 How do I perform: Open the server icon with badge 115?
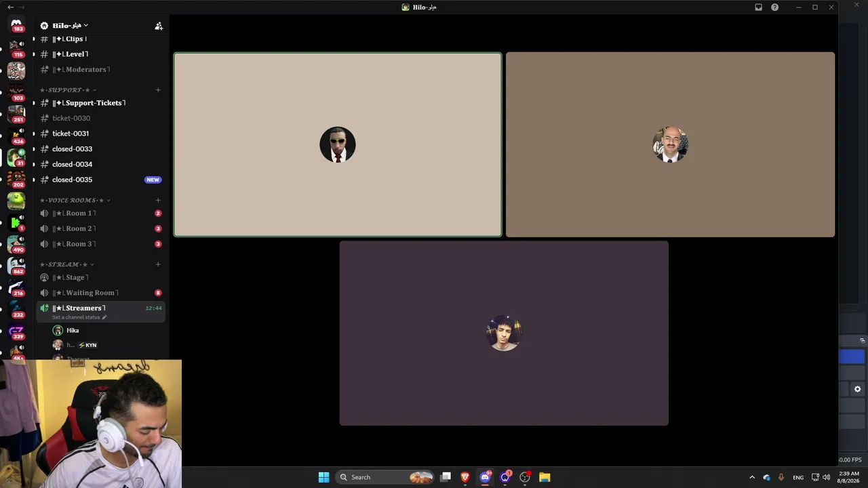(16, 47)
